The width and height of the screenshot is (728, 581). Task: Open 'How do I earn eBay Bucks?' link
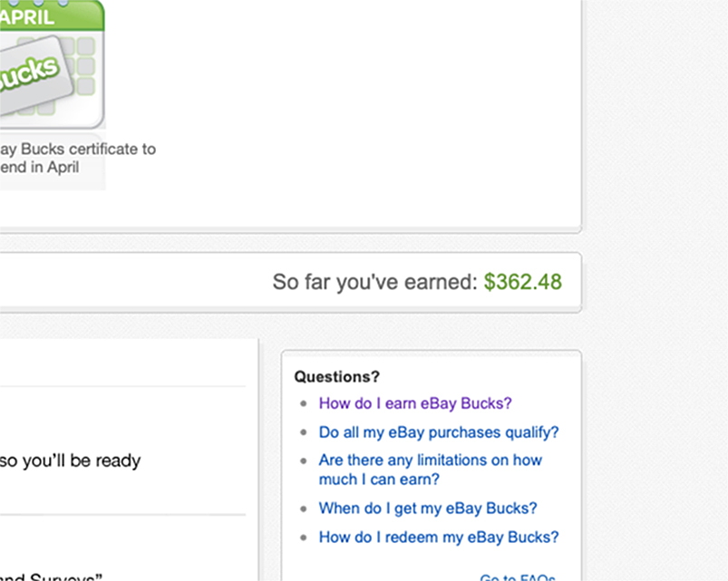pos(415,403)
